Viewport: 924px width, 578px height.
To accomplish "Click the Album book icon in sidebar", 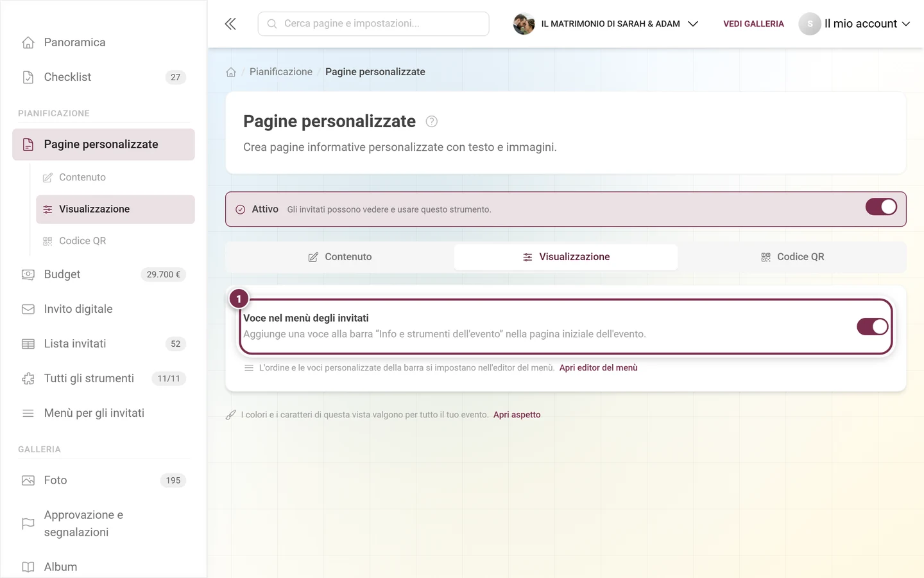I will (x=28, y=567).
